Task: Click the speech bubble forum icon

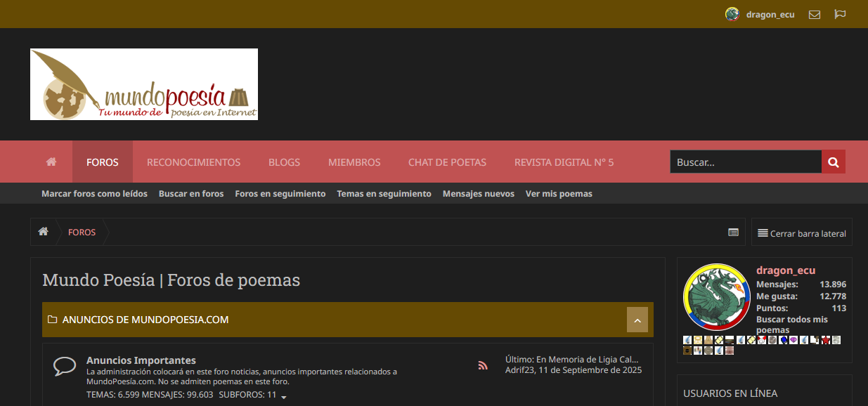Action: pos(65,366)
